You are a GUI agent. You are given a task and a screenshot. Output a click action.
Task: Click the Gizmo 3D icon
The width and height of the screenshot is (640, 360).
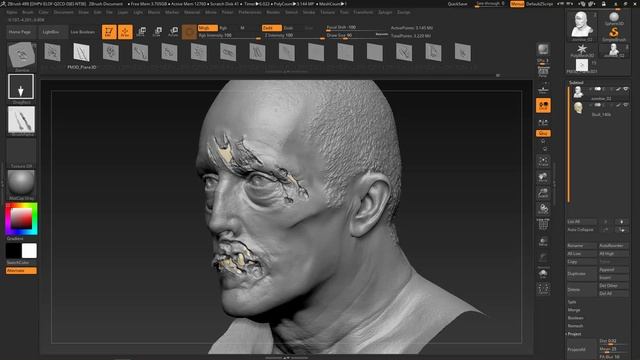(x=189, y=32)
